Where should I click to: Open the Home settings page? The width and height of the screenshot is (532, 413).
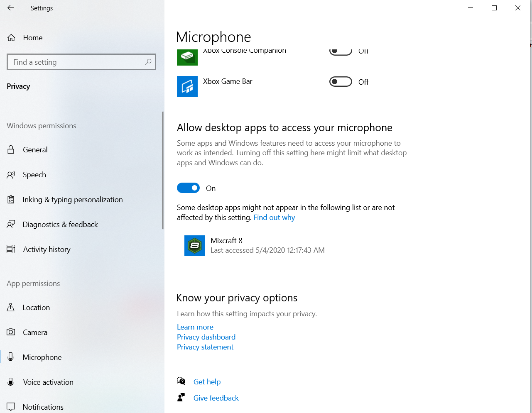(33, 38)
